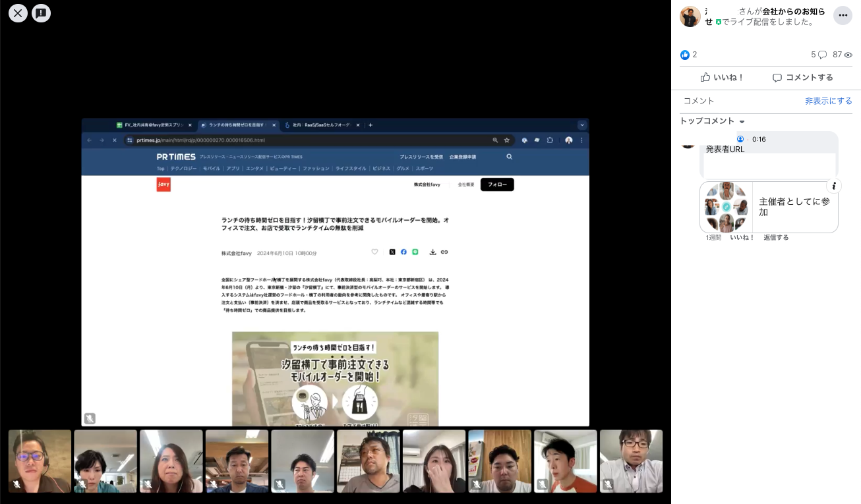Click the comment count bubble icon
861x504 pixels.
pyautogui.click(x=822, y=55)
